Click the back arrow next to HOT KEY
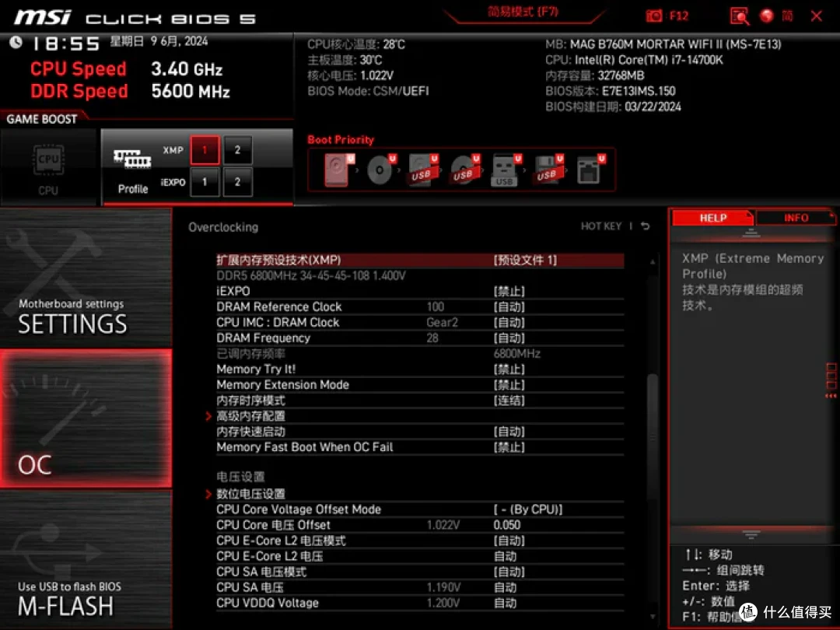This screenshot has height=630, width=840. [x=646, y=226]
